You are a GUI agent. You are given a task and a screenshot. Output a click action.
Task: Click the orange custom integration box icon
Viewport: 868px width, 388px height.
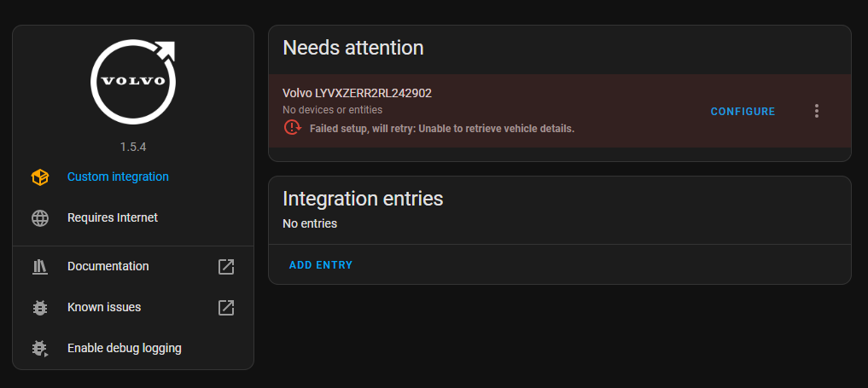click(40, 177)
